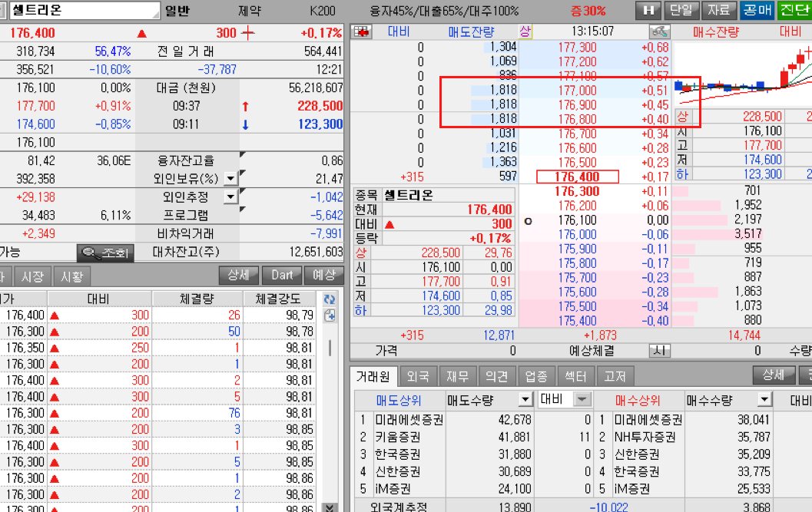Click the 체결량 column header

tap(197, 299)
